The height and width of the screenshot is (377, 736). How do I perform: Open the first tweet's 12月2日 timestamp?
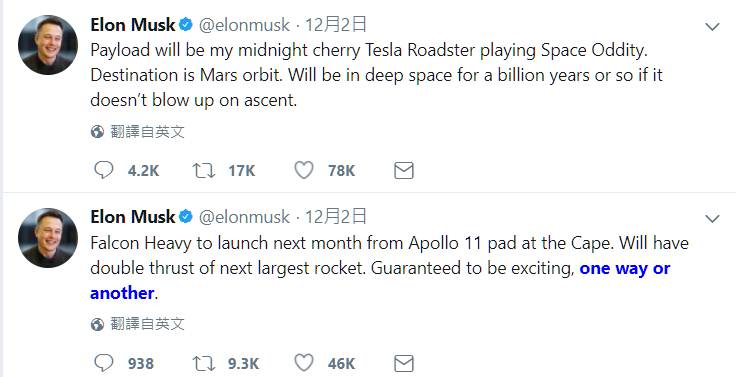point(336,24)
